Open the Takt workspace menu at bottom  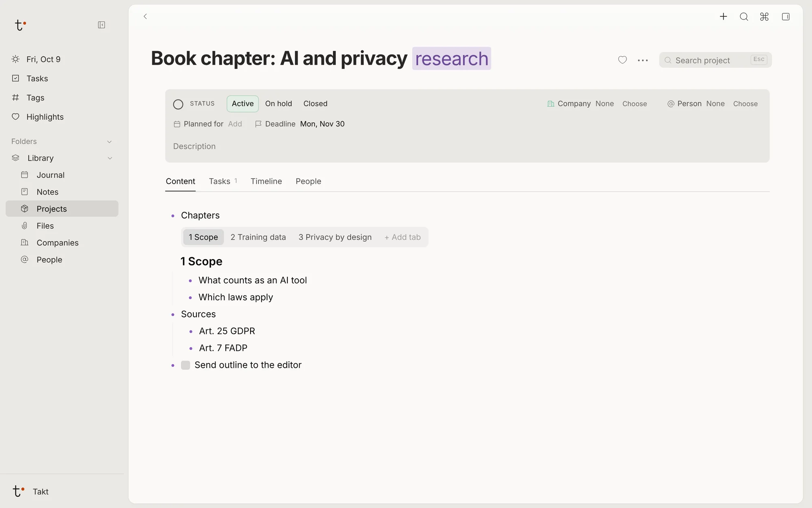click(x=31, y=491)
